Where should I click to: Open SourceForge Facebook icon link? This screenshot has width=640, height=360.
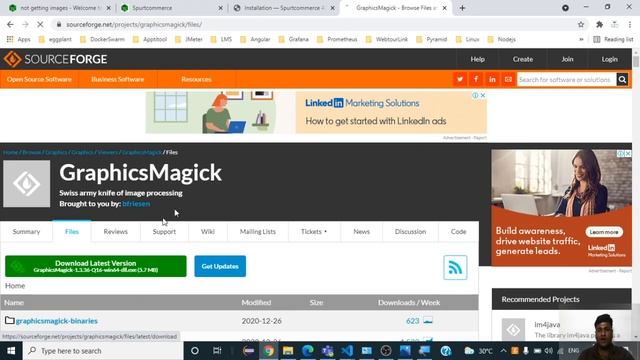(476, 80)
